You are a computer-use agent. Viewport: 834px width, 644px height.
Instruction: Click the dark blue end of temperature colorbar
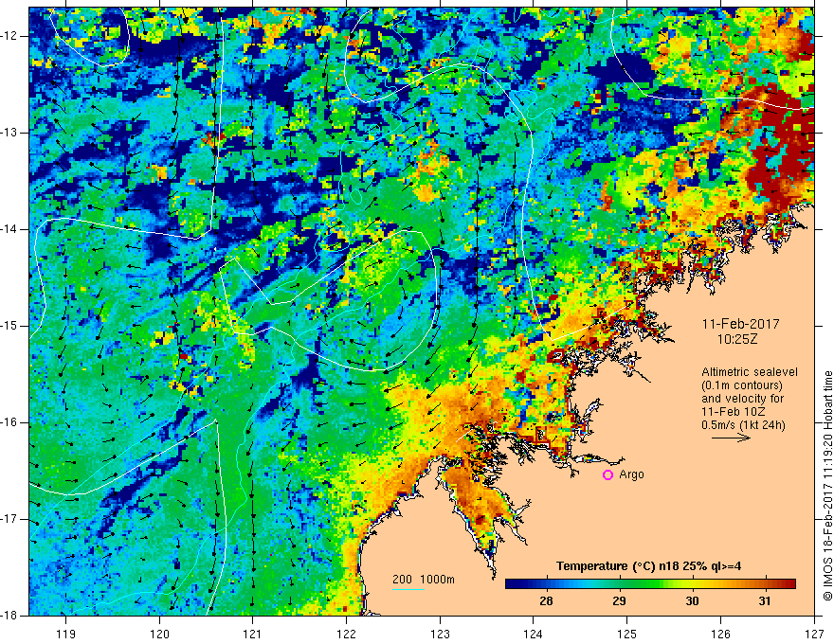[x=512, y=584]
